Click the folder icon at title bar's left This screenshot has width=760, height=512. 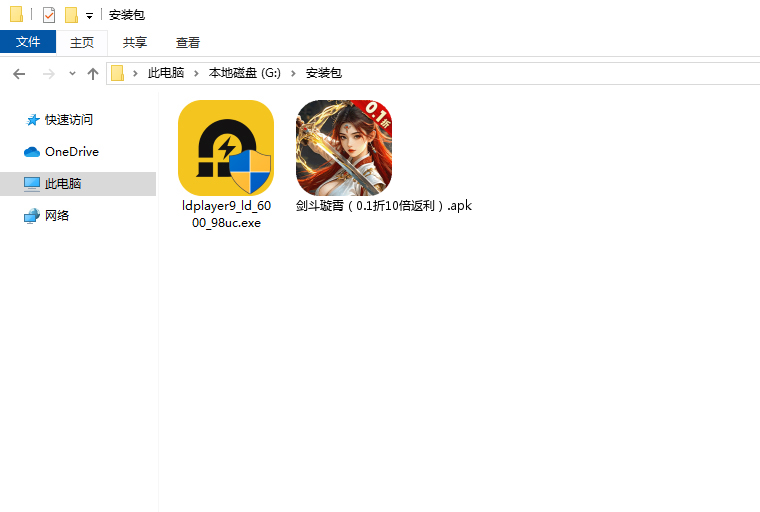point(16,15)
